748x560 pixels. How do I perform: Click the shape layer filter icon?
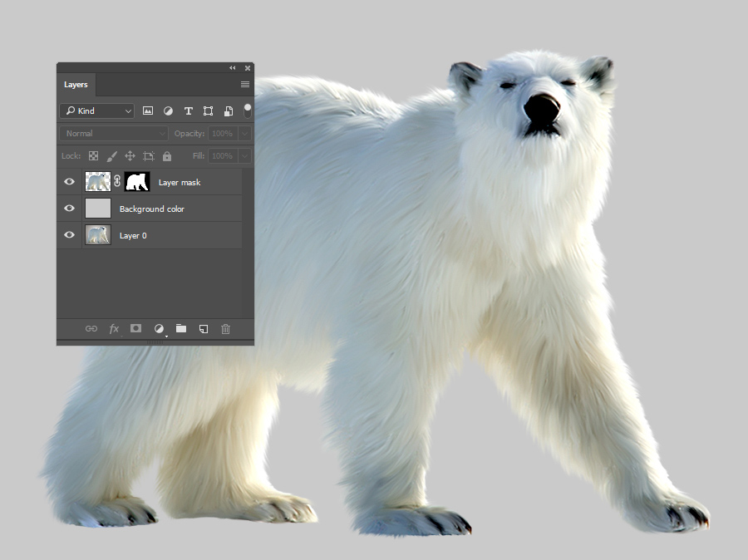point(208,111)
